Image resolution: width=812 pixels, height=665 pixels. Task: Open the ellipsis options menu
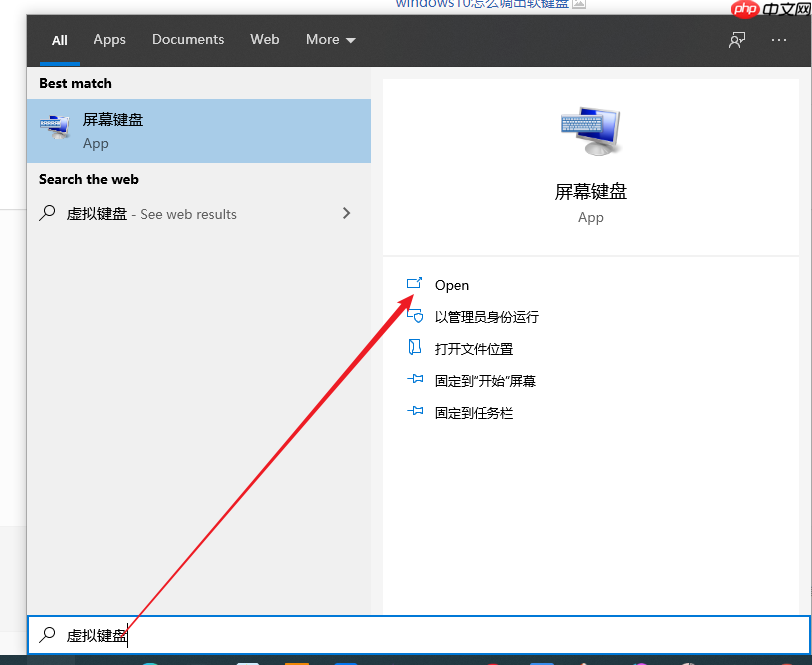(x=778, y=39)
